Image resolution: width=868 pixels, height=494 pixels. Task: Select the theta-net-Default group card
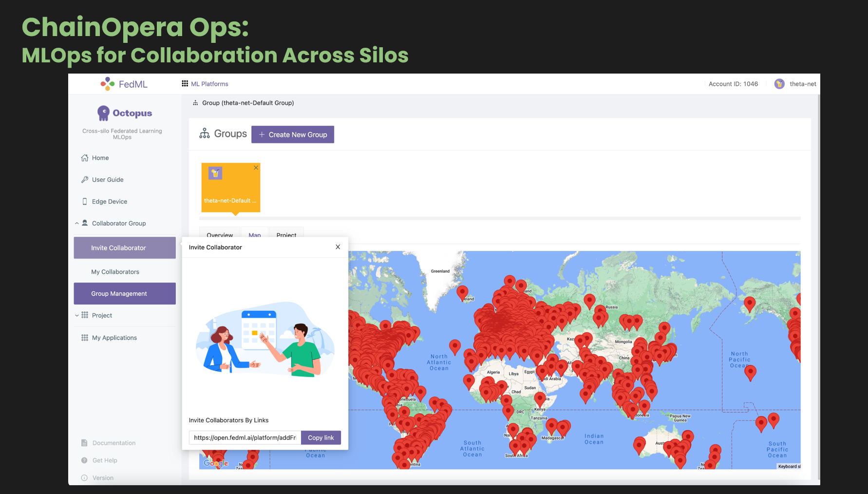(x=230, y=188)
